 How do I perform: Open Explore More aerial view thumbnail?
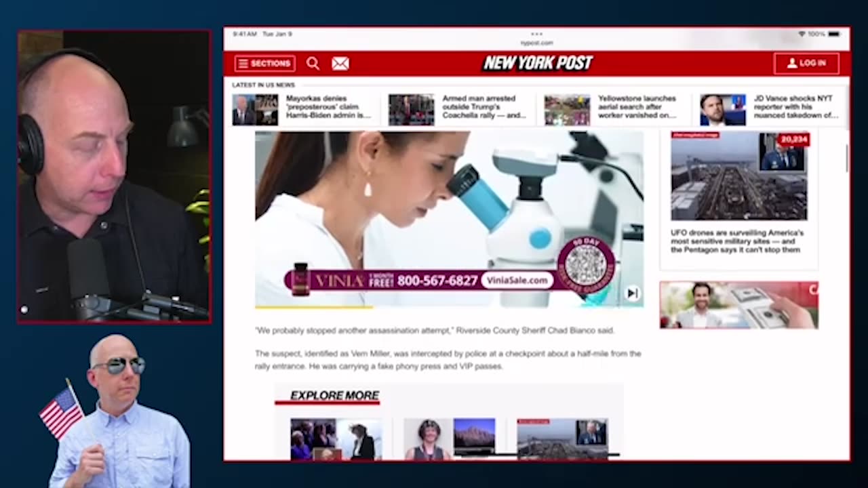point(562,439)
